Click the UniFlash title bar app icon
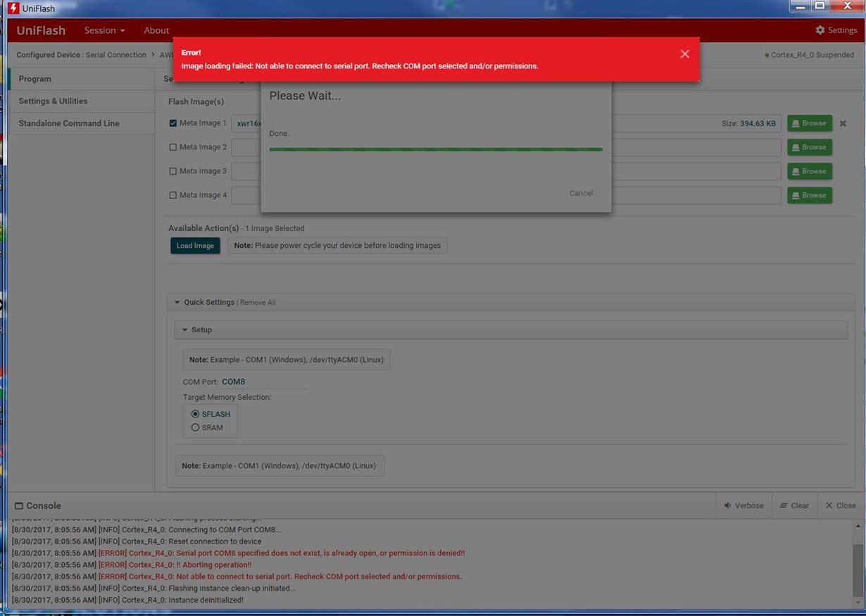The width and height of the screenshot is (866, 616). 13,8
